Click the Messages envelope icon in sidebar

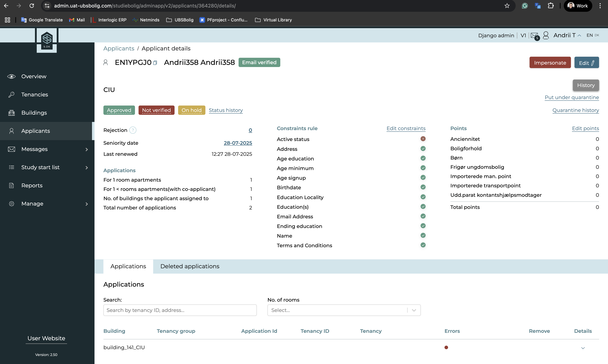point(11,149)
